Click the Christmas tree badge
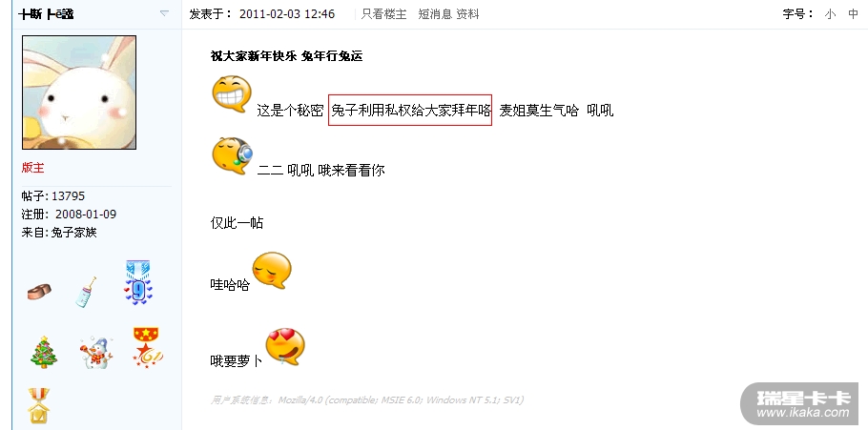This screenshot has height=430, width=868. [44, 352]
